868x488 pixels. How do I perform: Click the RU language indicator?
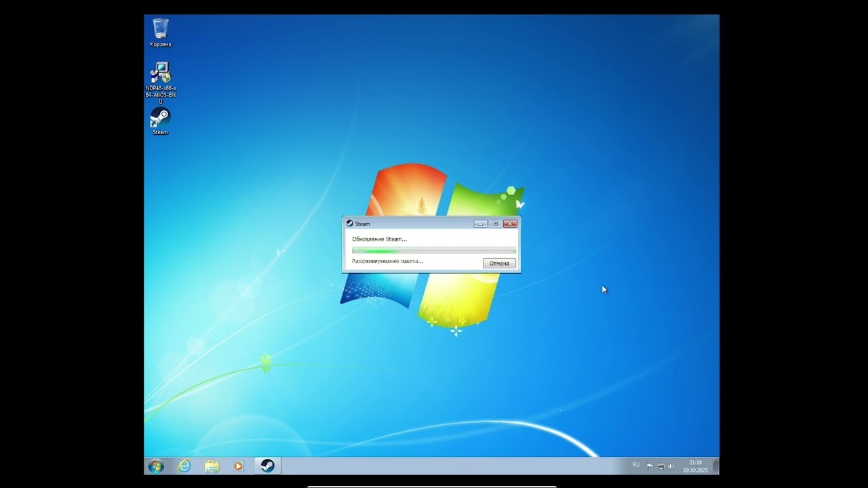click(x=636, y=465)
